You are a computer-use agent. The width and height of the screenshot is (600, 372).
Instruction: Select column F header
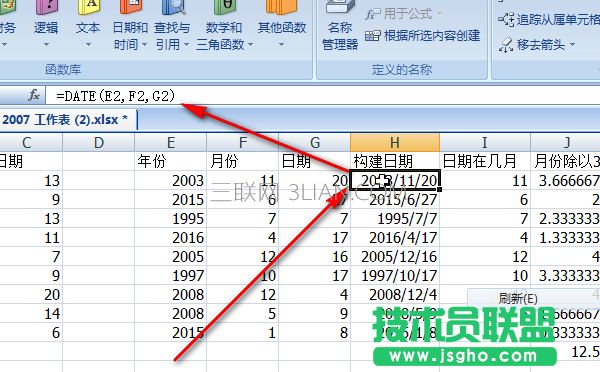[x=243, y=143]
